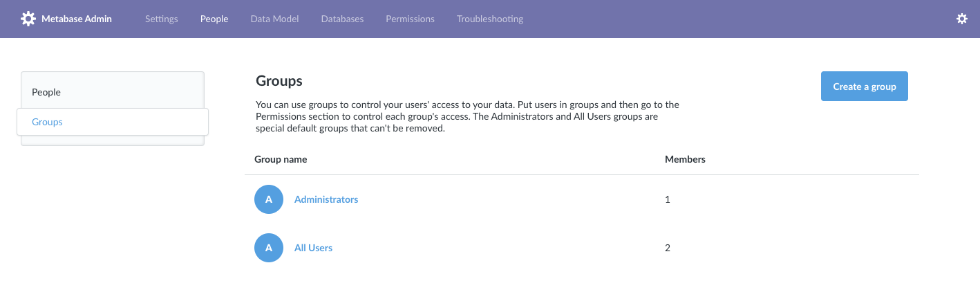Switch to the People tab in the navbar

pyautogui.click(x=214, y=19)
